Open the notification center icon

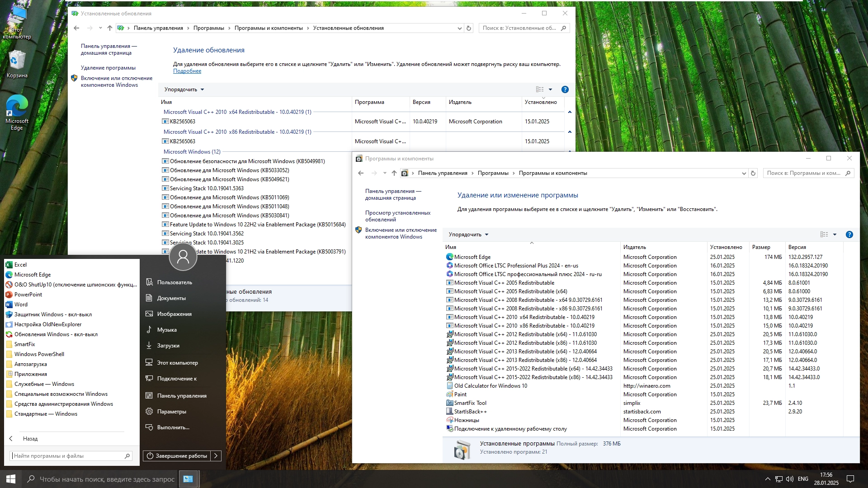click(850, 479)
